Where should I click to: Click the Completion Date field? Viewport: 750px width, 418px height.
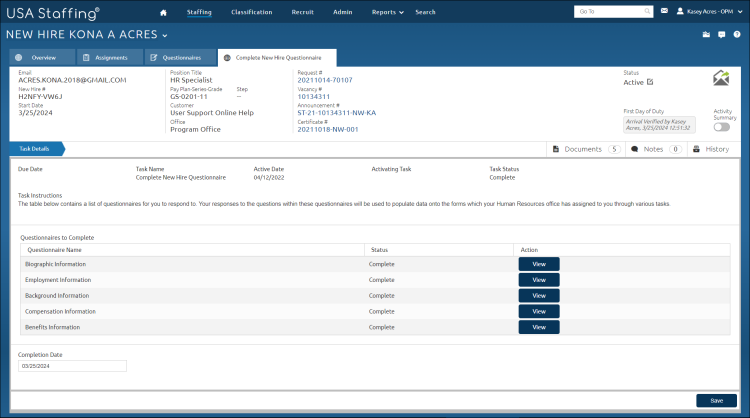click(72, 366)
